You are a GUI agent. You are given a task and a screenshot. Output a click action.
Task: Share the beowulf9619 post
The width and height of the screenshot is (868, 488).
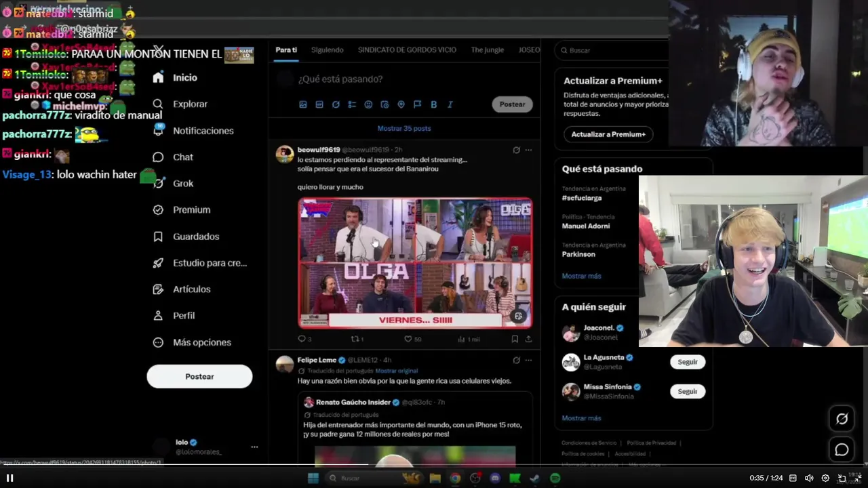point(528,339)
